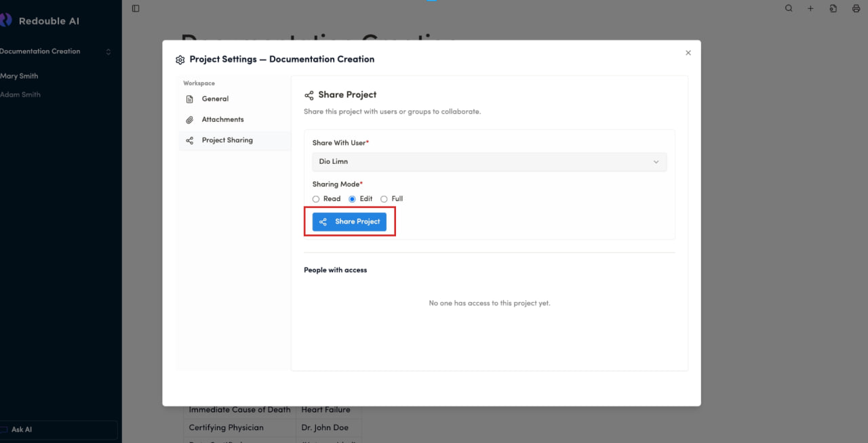Expand the Documentation Creation project switcher

click(108, 51)
